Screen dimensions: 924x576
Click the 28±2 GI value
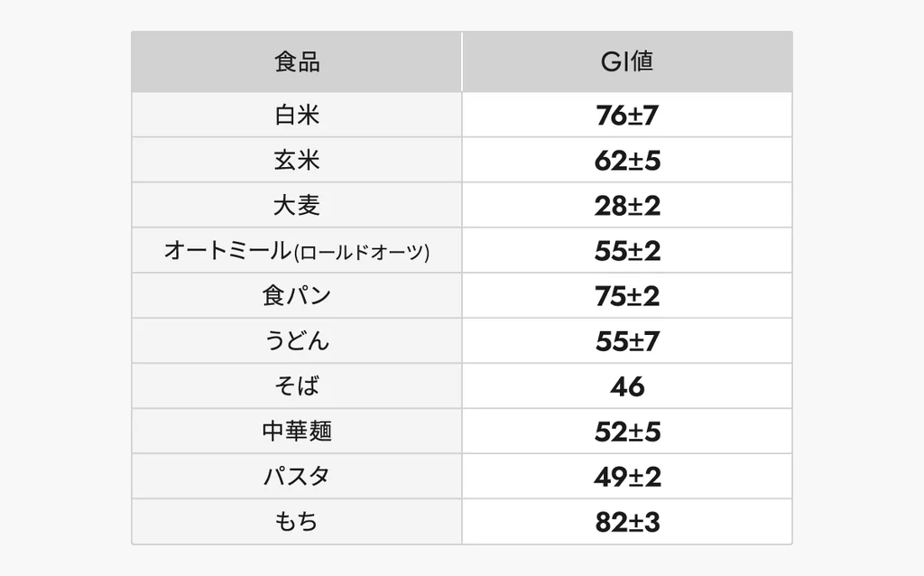[x=627, y=206]
